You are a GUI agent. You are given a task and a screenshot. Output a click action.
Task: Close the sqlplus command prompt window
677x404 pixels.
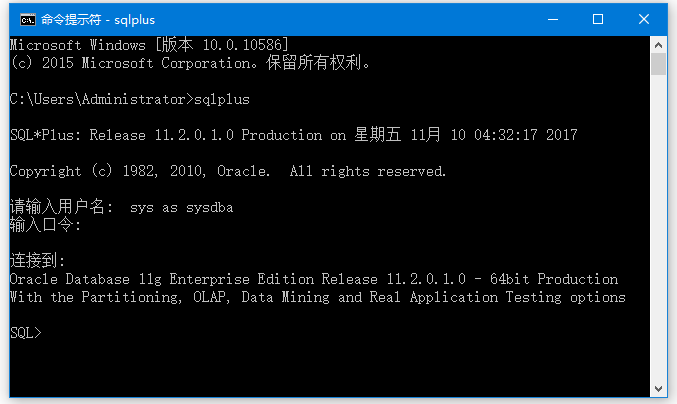[x=645, y=19]
